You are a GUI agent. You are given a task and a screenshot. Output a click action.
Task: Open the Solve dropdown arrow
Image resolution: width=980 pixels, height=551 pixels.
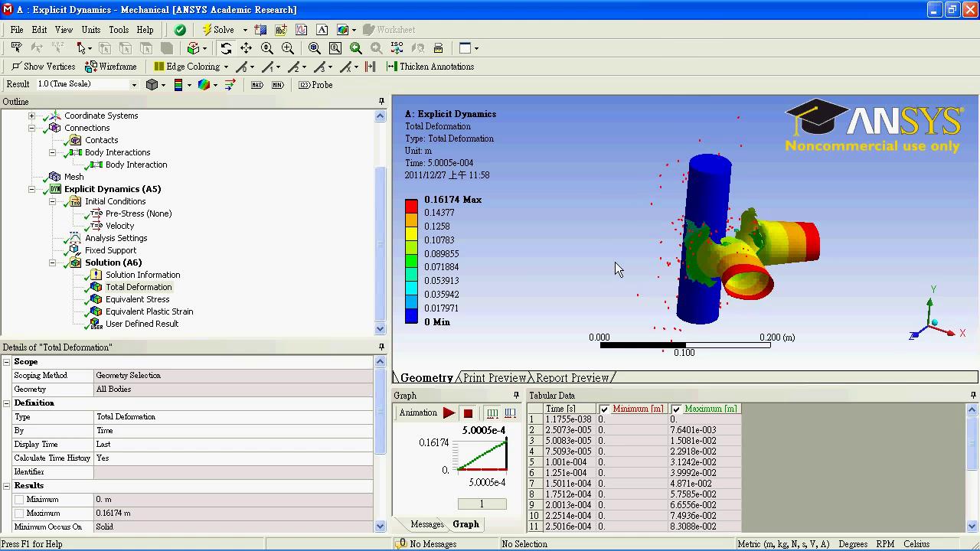pos(245,30)
